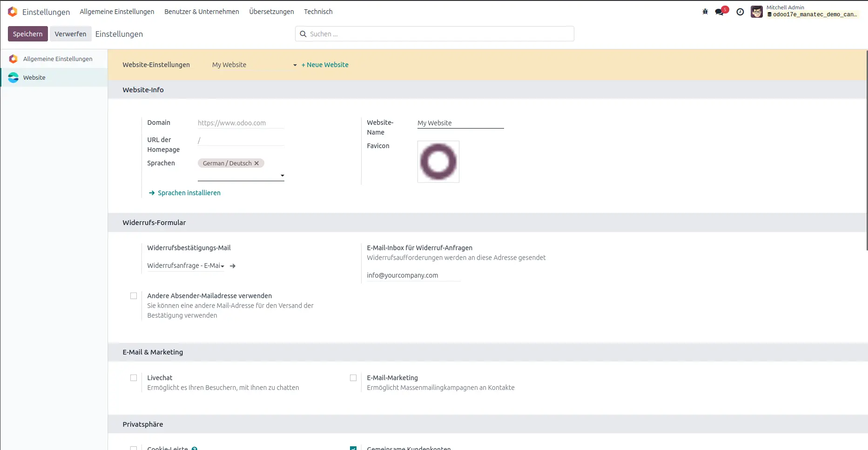Viewport: 868px width, 450px height.
Task: Enable the Livechat checkbox
Action: click(134, 378)
